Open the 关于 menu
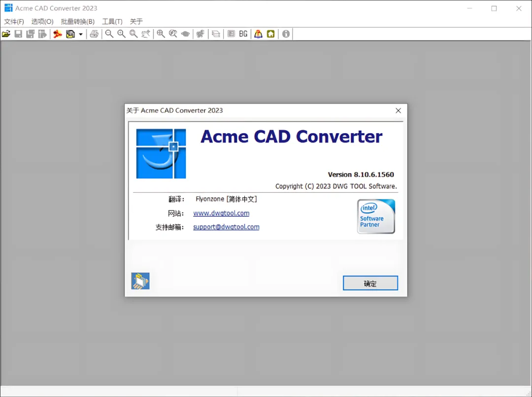 coord(136,21)
